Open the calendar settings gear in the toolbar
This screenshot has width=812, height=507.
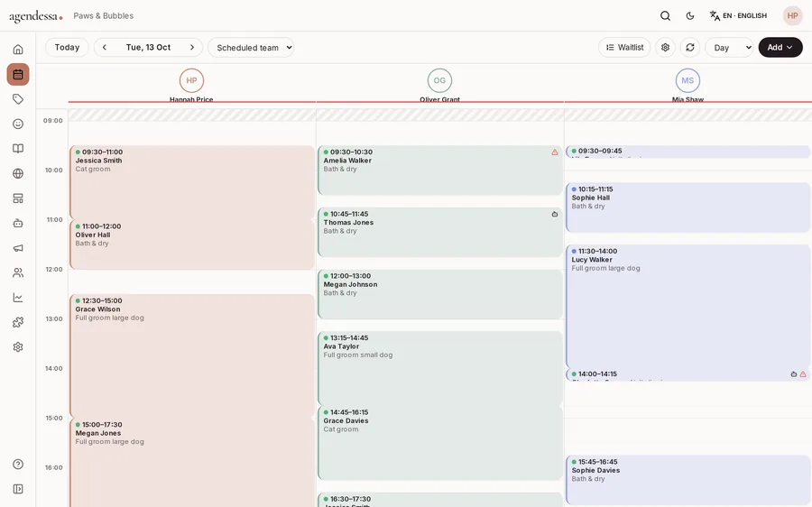click(666, 48)
